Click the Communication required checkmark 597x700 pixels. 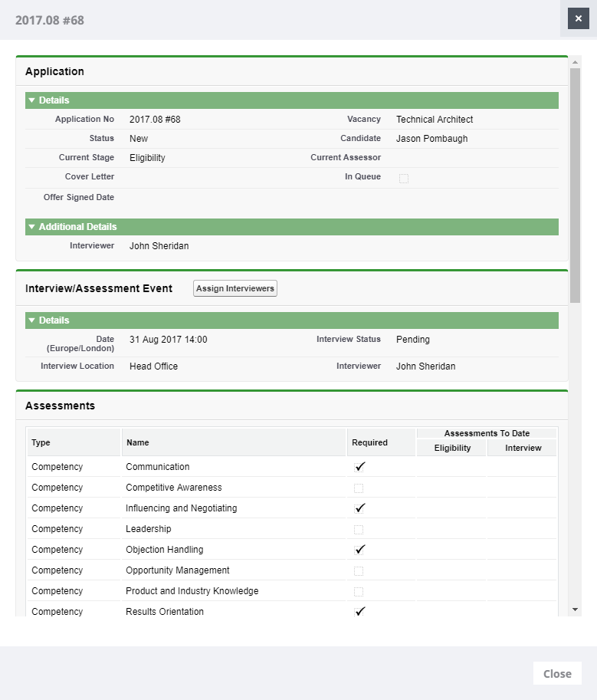pos(359,467)
